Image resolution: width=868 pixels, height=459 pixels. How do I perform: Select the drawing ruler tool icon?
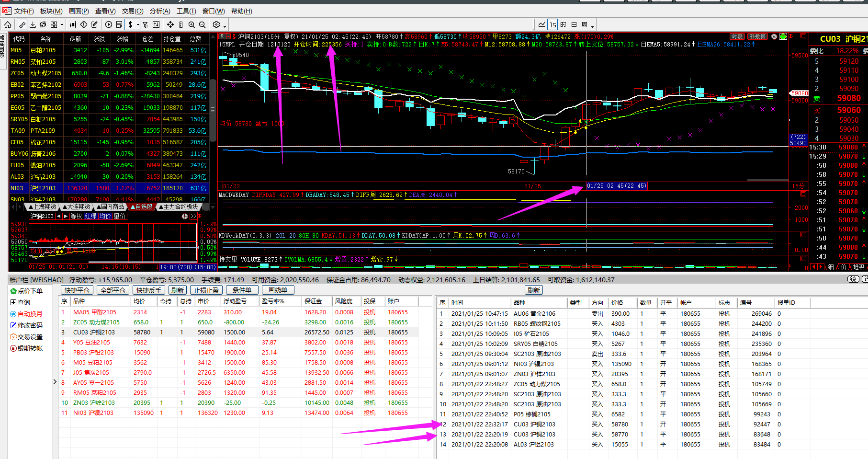tap(22, 24)
